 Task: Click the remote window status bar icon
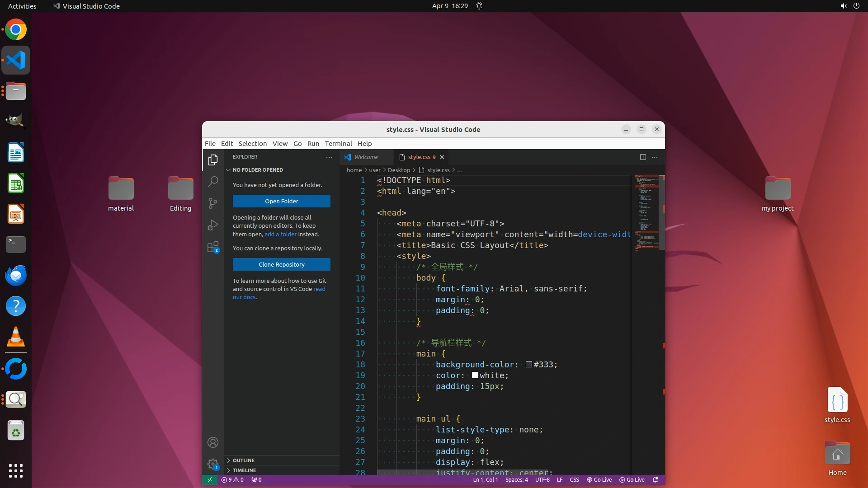tap(209, 480)
